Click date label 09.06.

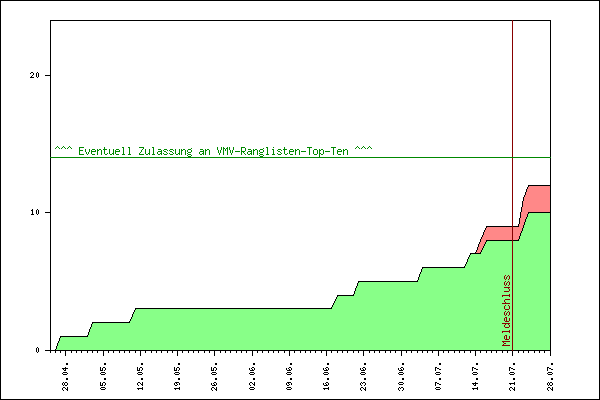pos(289,377)
